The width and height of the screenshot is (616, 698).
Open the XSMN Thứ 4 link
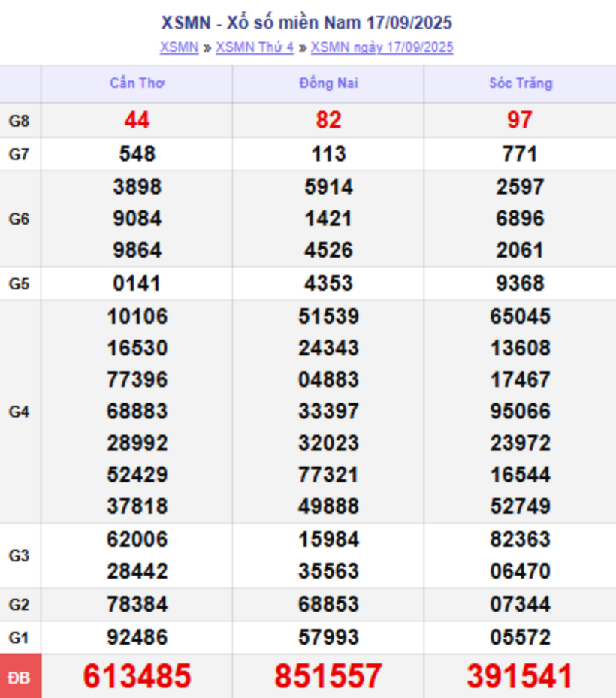tap(254, 47)
